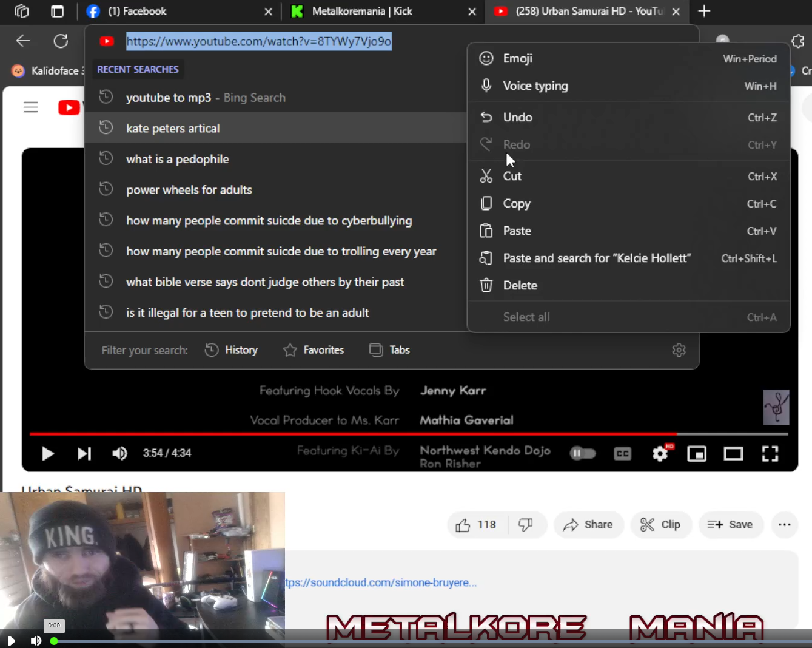Play the webcam overlay video
This screenshot has height=648, width=812.
pyautogui.click(x=11, y=641)
